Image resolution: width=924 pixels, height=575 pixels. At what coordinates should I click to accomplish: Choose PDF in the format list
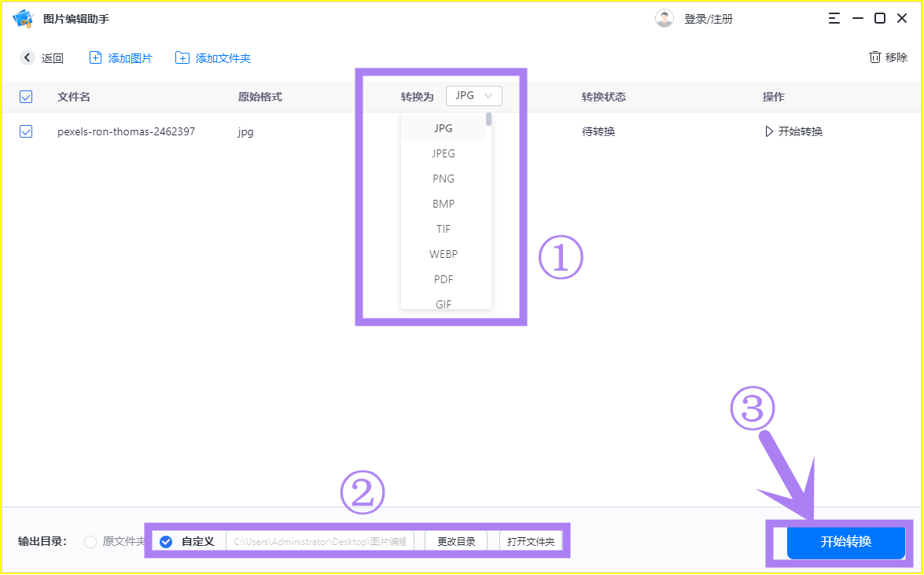[444, 279]
